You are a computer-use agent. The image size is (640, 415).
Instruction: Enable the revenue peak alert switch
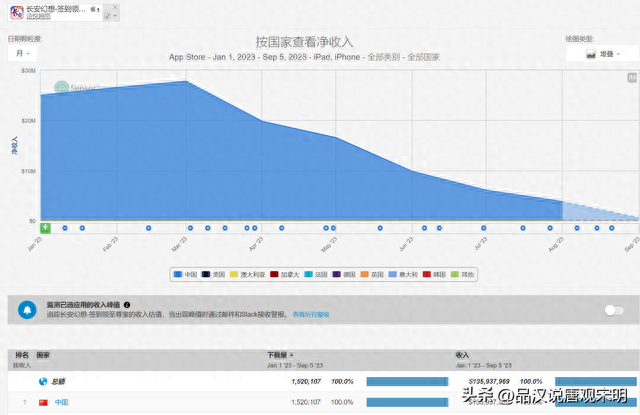[614, 311]
